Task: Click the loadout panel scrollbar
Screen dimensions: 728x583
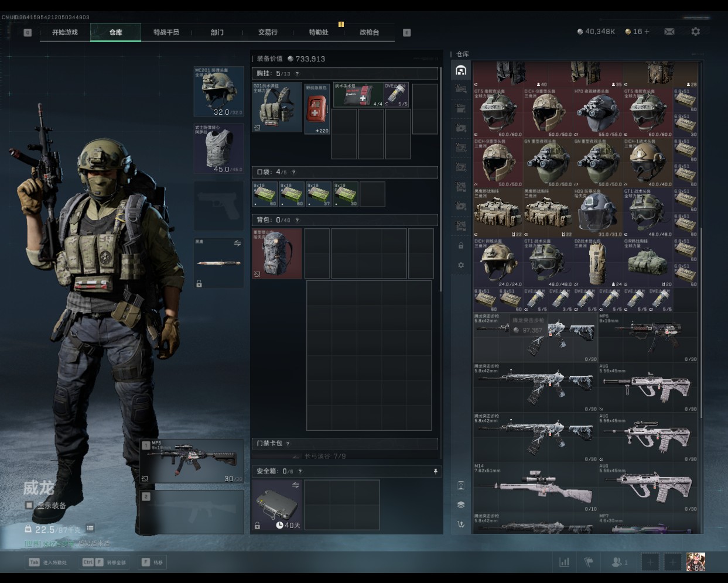Action: (x=440, y=179)
